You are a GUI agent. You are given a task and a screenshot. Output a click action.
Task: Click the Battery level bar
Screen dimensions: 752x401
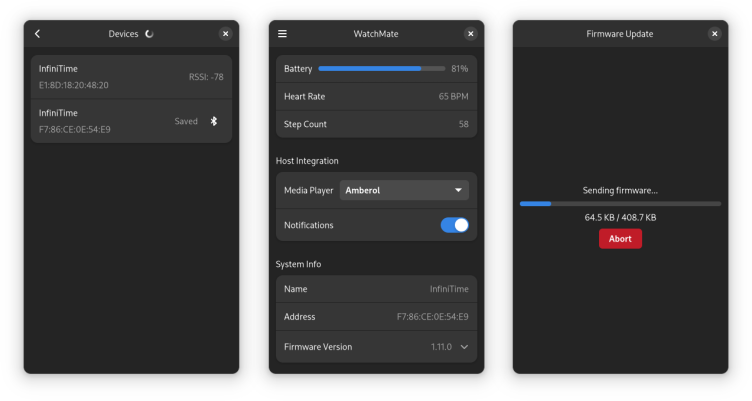(x=381, y=69)
